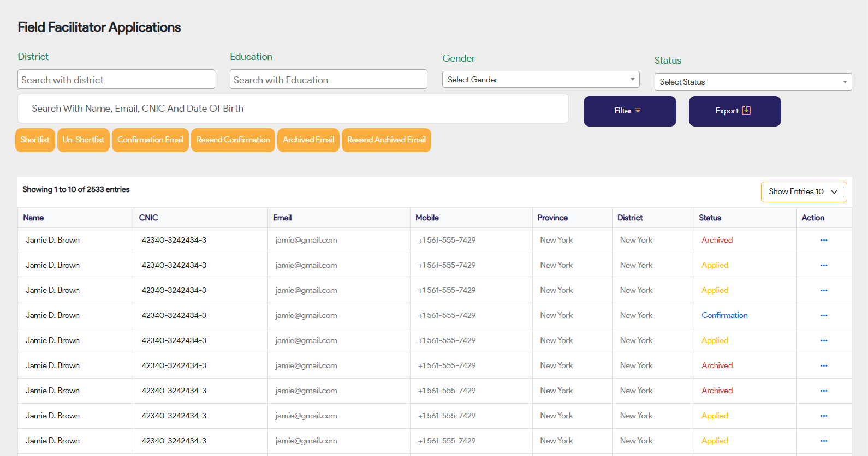
Task: Click the Archived Email button
Action: [x=308, y=140]
